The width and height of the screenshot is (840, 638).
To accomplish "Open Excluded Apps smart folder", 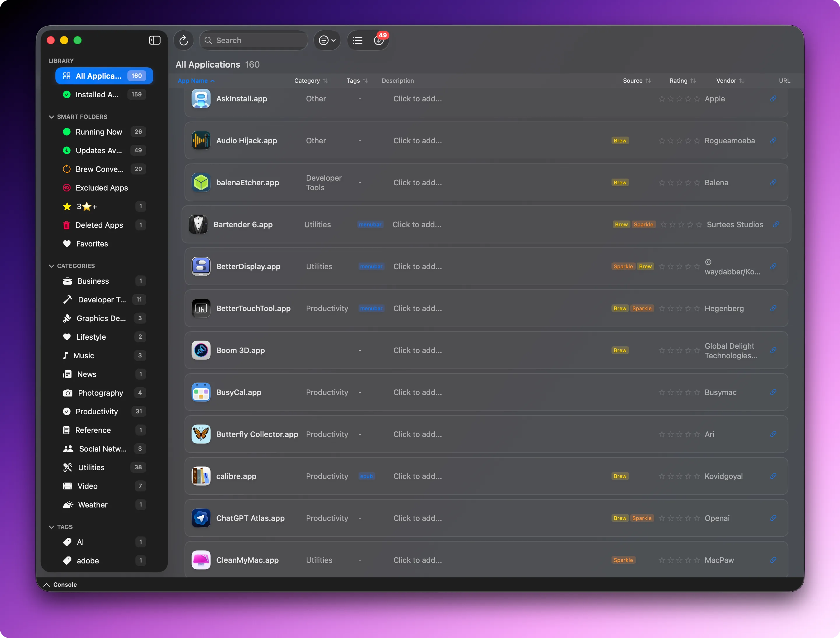I will click(104, 188).
